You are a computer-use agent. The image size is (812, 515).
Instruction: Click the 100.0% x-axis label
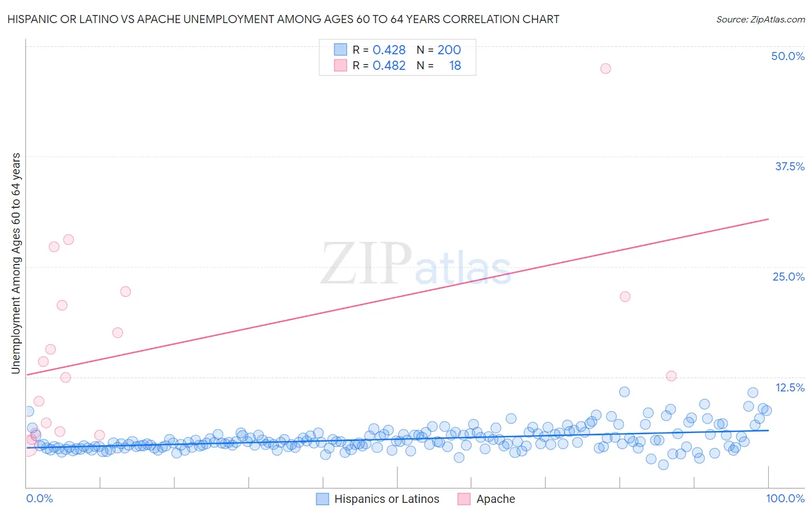(785, 498)
